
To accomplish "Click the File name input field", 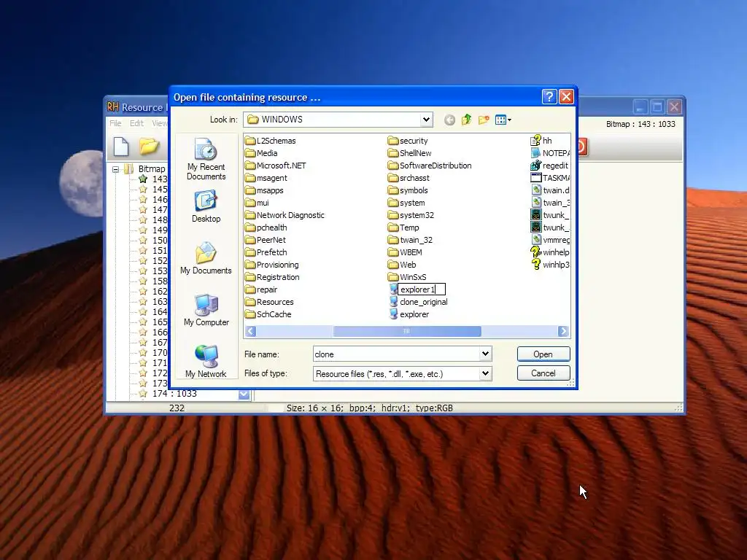I will coord(396,354).
